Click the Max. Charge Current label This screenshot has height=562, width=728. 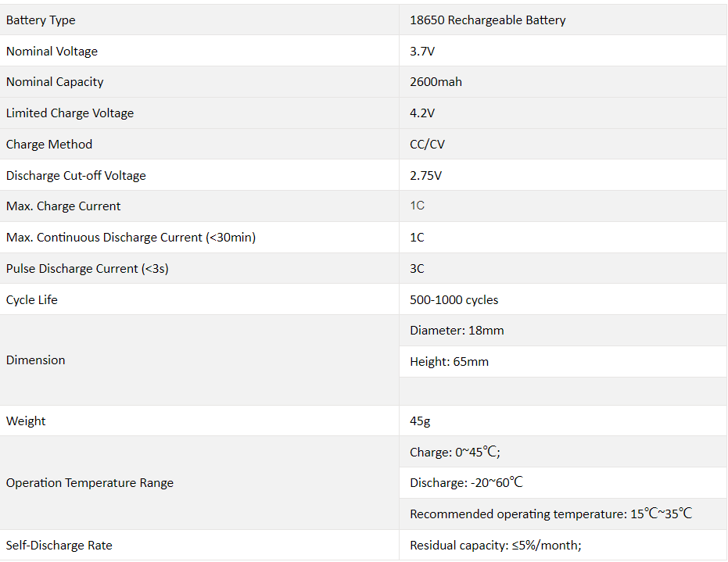click(63, 206)
